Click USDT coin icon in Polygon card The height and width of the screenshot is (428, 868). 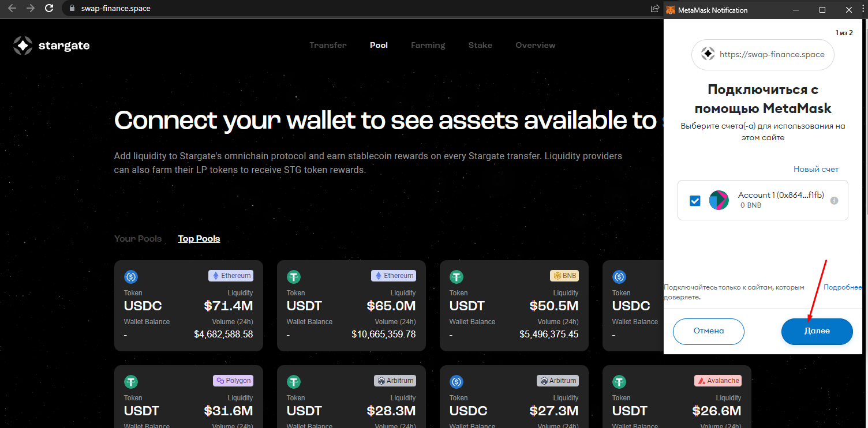click(131, 381)
